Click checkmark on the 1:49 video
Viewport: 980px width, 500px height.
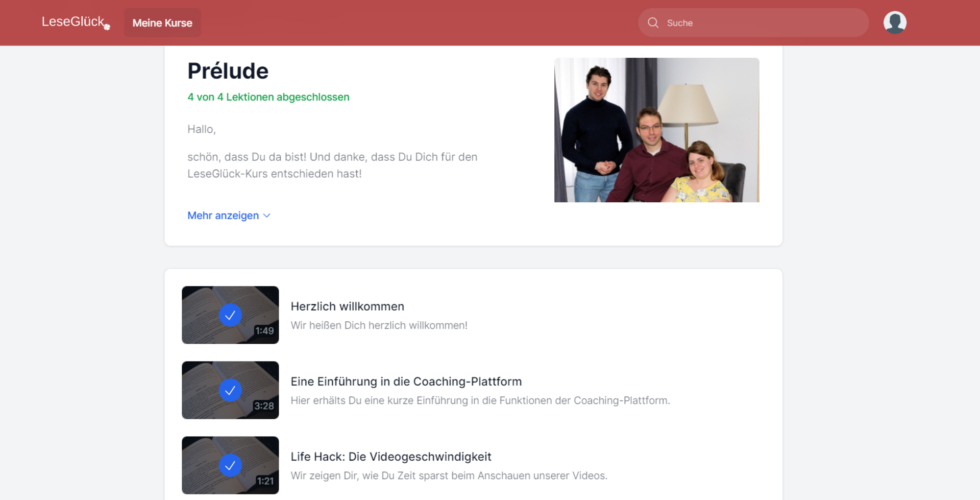coord(230,315)
